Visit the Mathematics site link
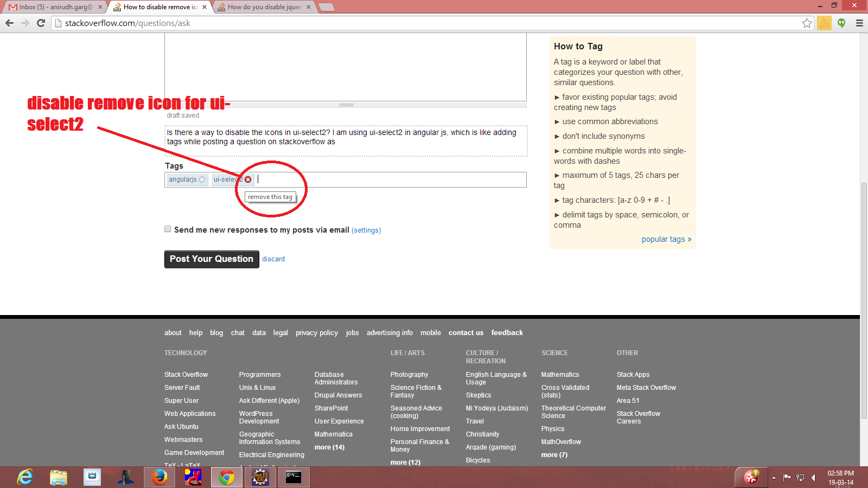868x488 pixels. pos(560,375)
